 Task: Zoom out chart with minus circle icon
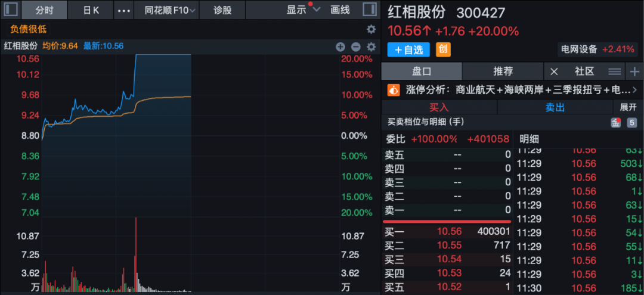coord(355,46)
